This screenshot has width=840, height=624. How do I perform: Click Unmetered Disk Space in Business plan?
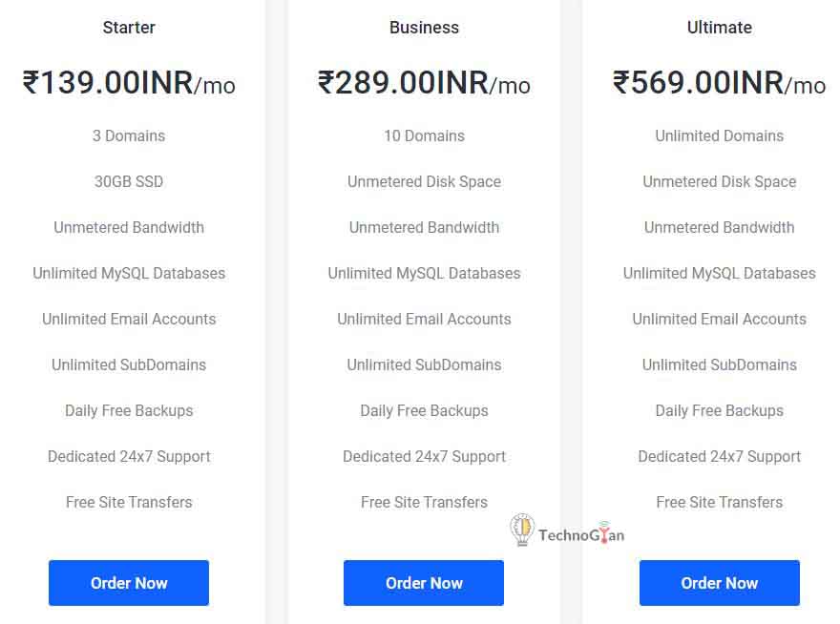[x=424, y=181]
